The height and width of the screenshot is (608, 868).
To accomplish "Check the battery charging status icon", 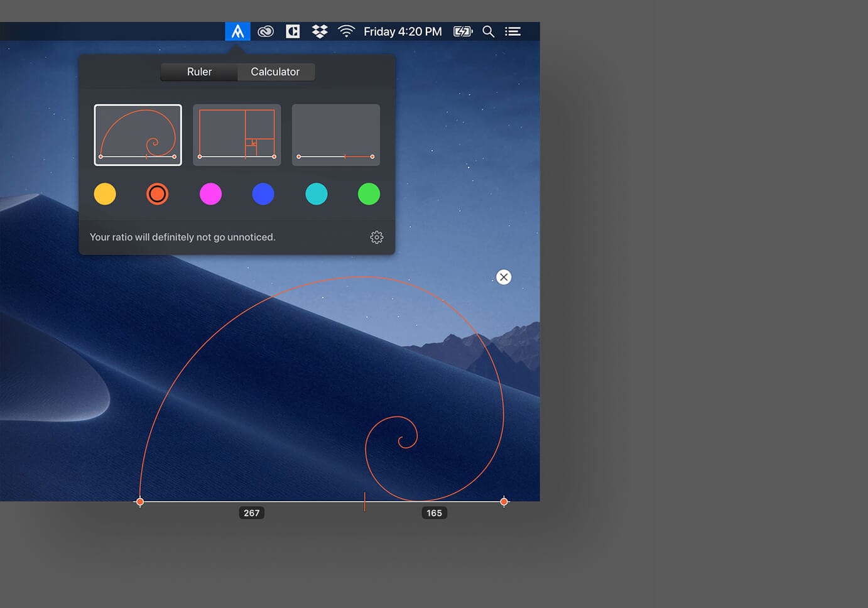I will [x=463, y=31].
